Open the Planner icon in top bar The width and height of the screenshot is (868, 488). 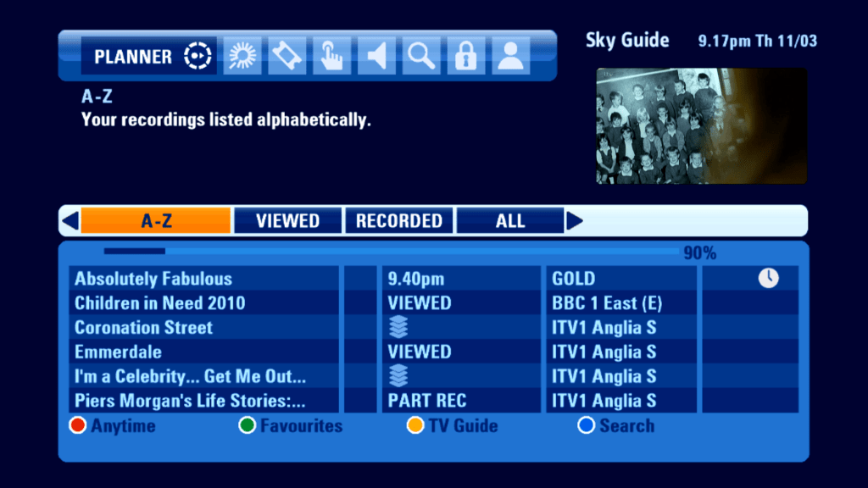point(198,56)
